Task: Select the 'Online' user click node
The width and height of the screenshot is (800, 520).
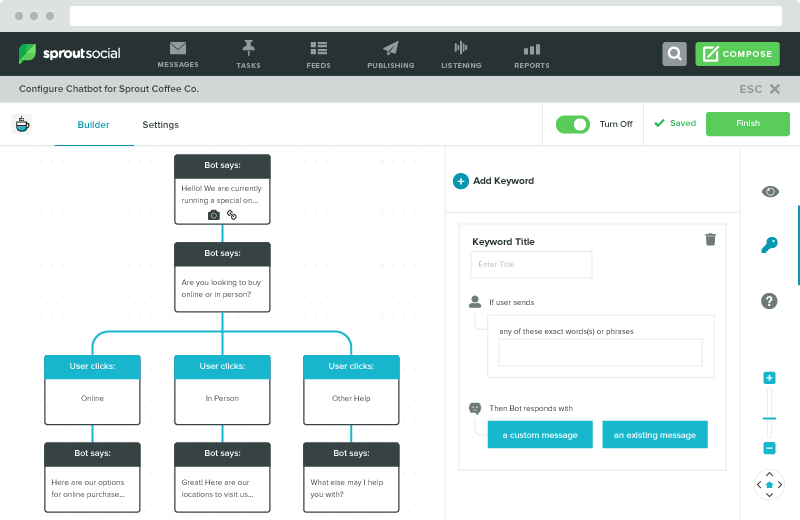Action: (x=92, y=390)
